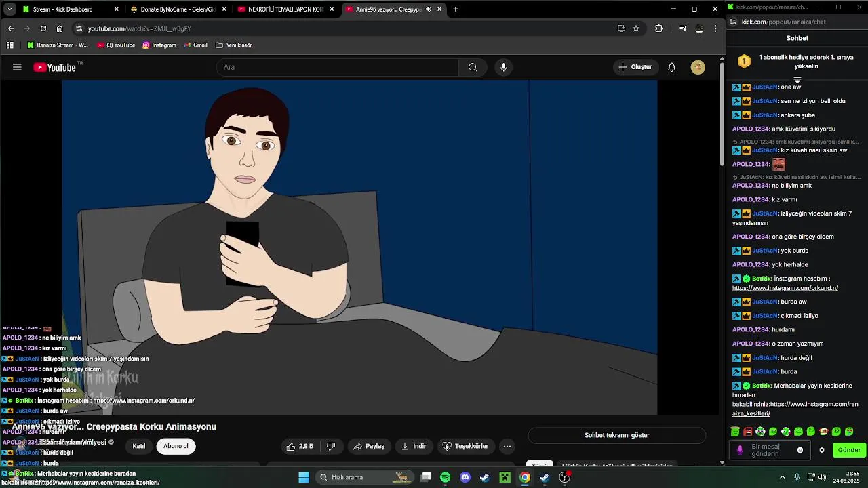Image resolution: width=868 pixels, height=488 pixels.
Task: Open Chrome home page button
Action: pyautogui.click(x=60, y=28)
